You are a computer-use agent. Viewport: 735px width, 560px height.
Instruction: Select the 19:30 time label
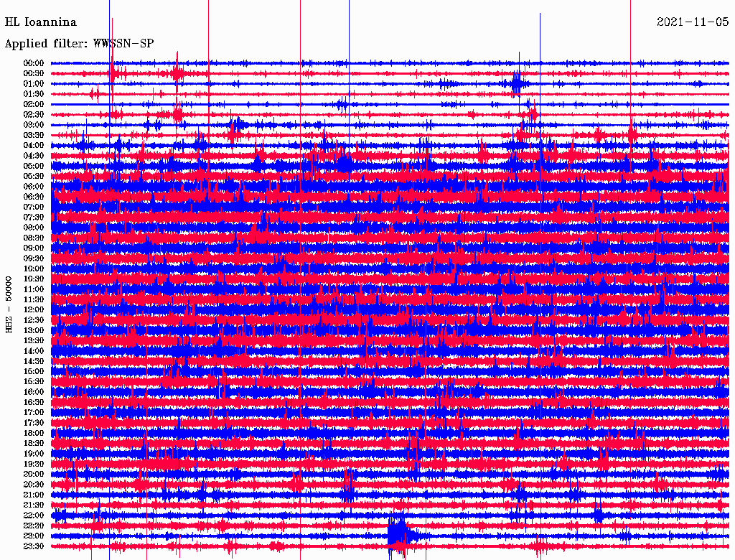[34, 464]
